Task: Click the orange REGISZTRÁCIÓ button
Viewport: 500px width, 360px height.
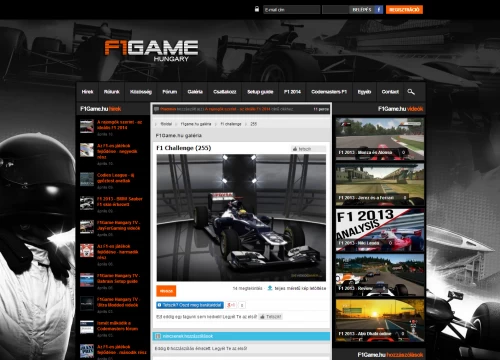Action: click(x=404, y=10)
